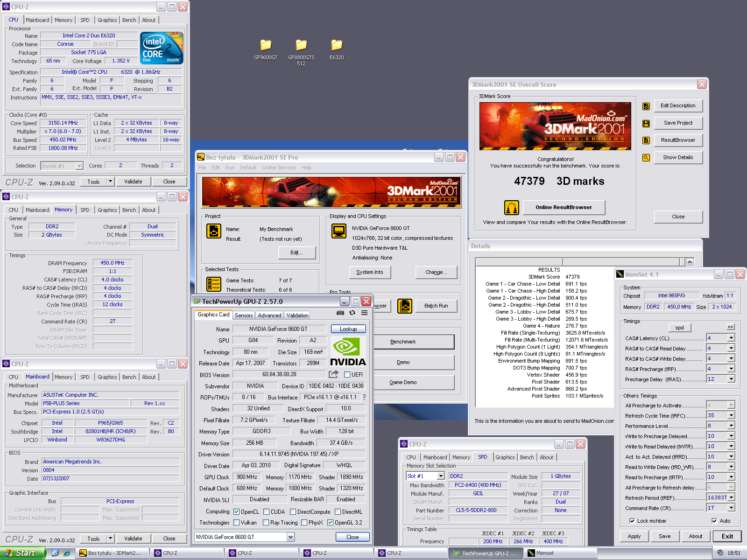Click the Bus Interface question mark icon
The image size is (747, 560).
pos(364,397)
